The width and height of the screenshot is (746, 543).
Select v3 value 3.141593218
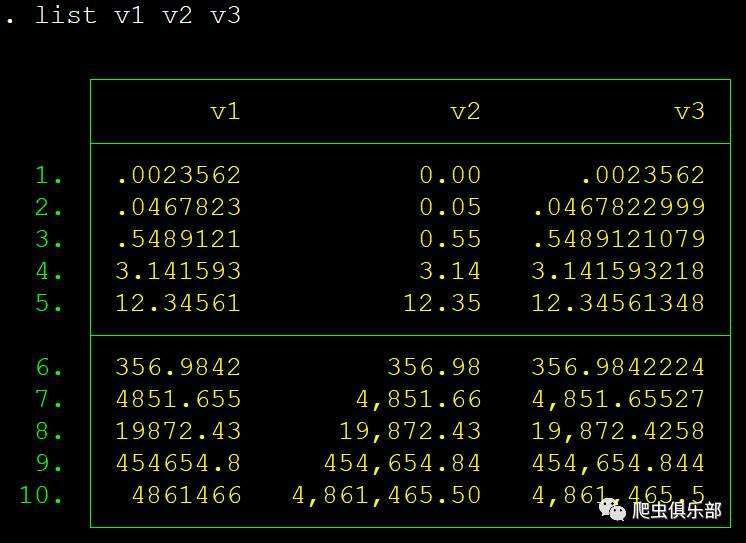(618, 271)
